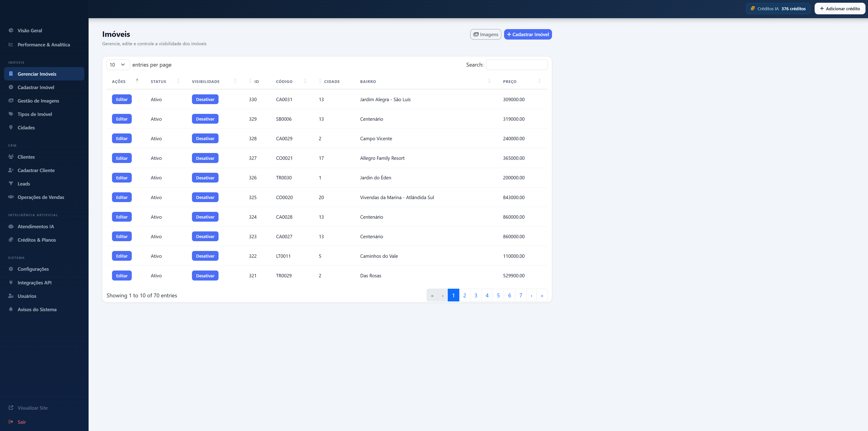Sort table by Preço column
Image resolution: width=868 pixels, height=431 pixels.
point(510,82)
